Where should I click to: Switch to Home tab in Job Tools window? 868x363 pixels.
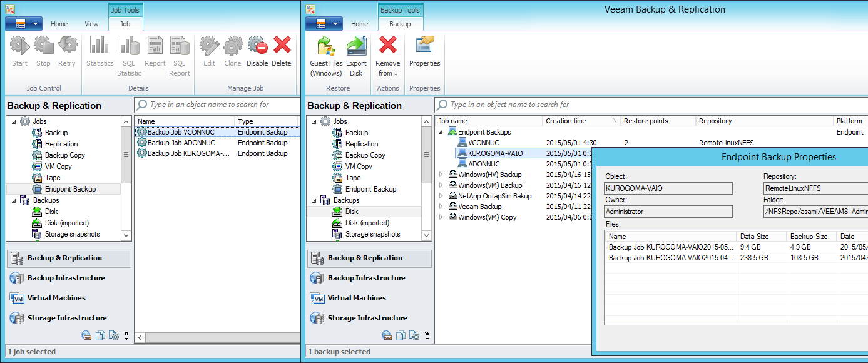[59, 24]
